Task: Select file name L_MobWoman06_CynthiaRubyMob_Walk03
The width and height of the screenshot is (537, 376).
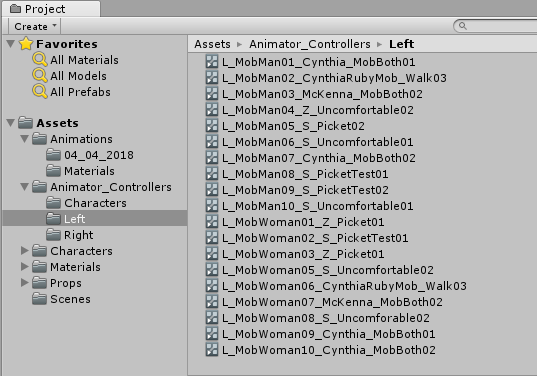Action: point(344,286)
